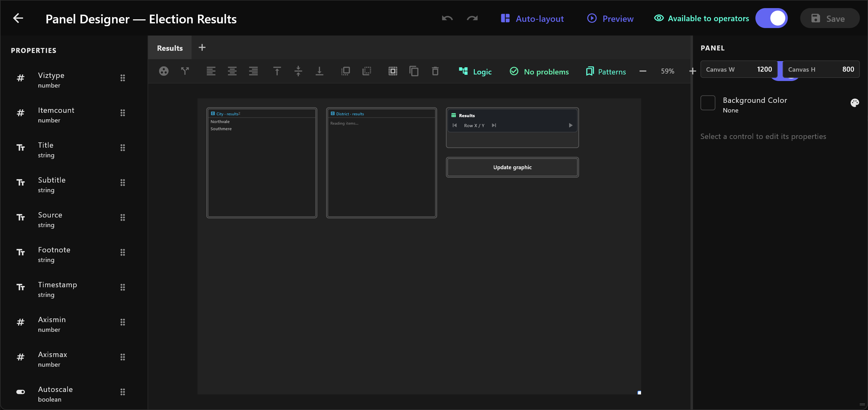Send selected control to back
The width and height of the screenshot is (868, 410).
[x=367, y=71]
